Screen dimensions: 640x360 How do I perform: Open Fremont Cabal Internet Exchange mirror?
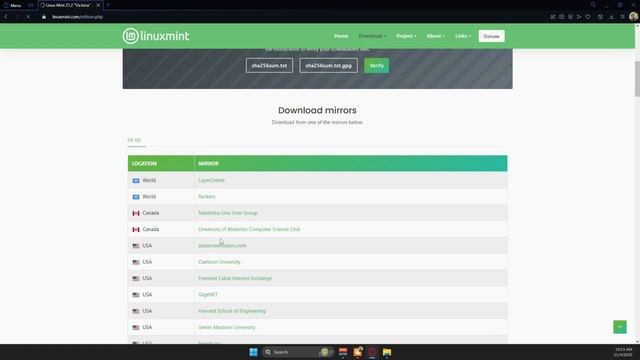(235, 278)
